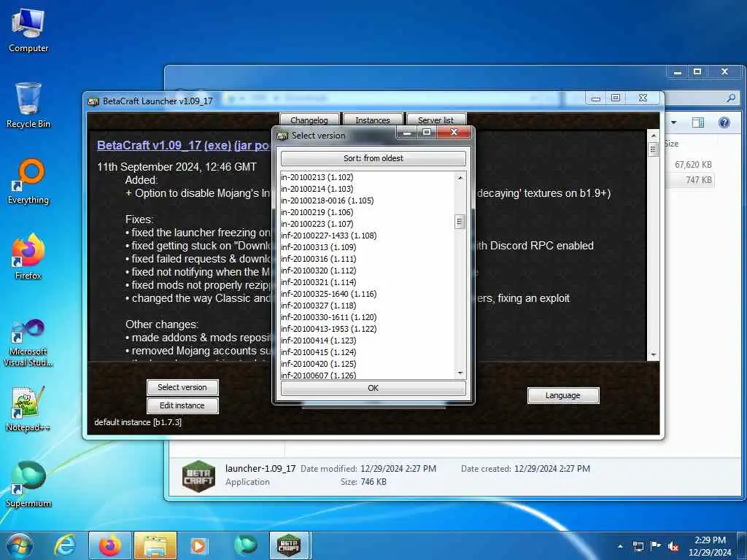This screenshot has width=747, height=560.
Task: Select version inf-20100327 (1.118)
Action: pos(367,306)
